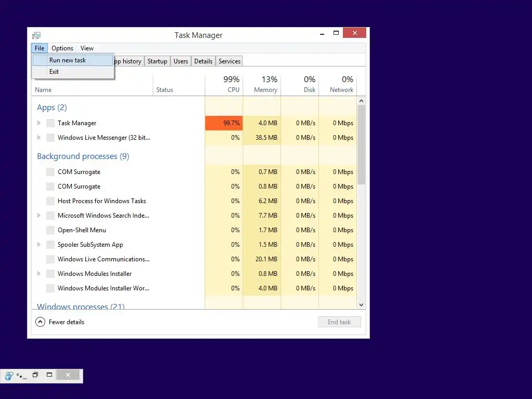The width and height of the screenshot is (532, 399).
Task: Click the vertical scrollbar thumb
Action: tap(362, 145)
